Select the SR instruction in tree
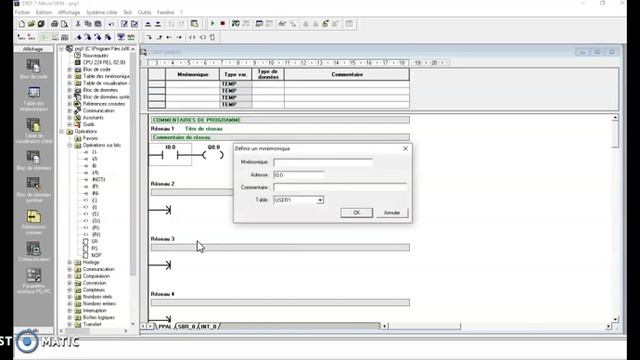 coord(94,242)
